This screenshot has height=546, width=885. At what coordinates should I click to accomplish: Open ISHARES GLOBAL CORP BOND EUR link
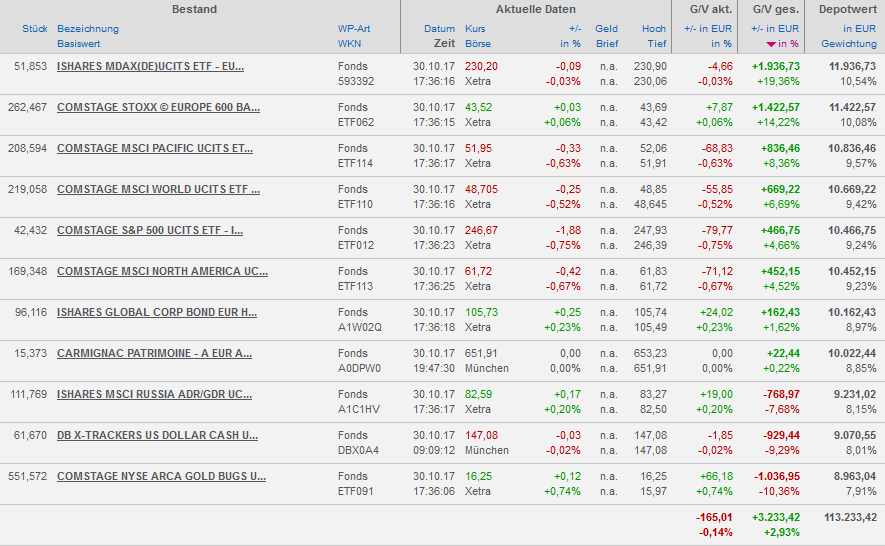coord(157,312)
